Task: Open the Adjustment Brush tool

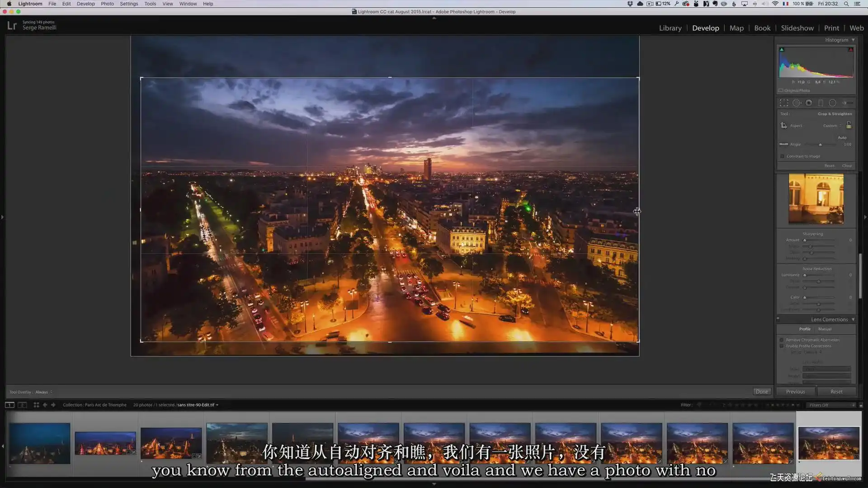Action: [847, 103]
